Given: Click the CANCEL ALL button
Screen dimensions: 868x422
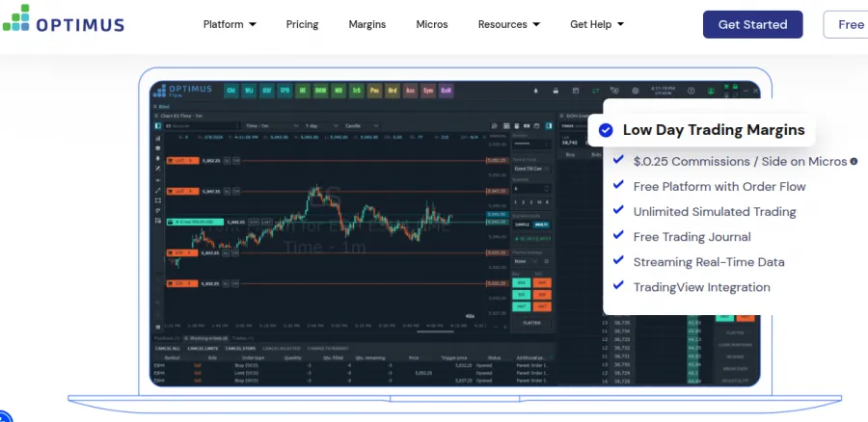Looking at the screenshot, I should click(167, 349).
